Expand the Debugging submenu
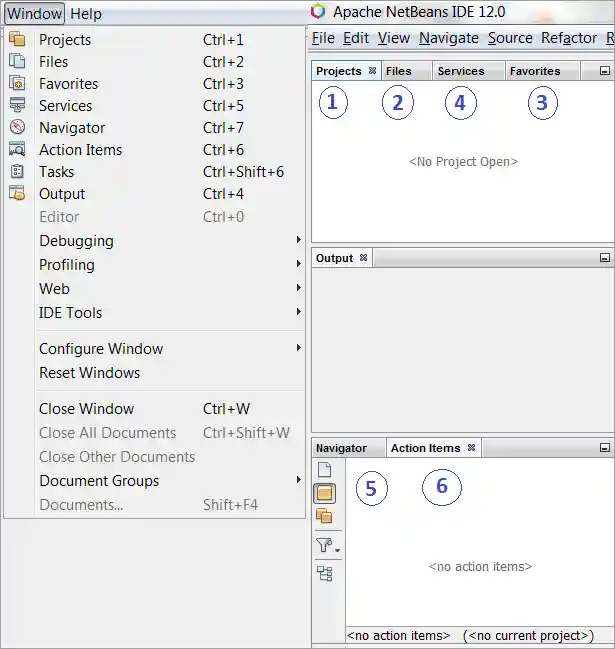The image size is (615, 649). pos(298,240)
